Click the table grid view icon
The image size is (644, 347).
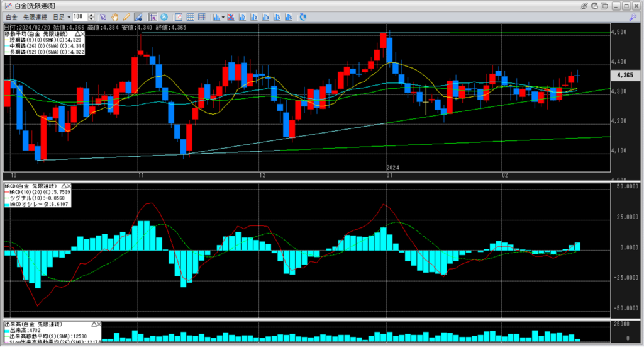pos(202,17)
